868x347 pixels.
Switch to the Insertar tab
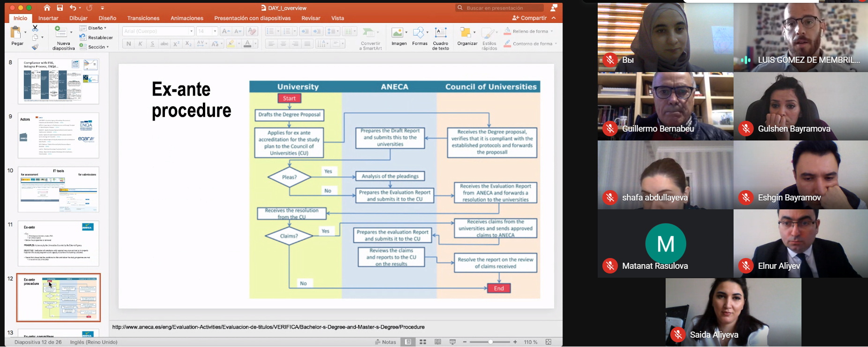pos(48,18)
